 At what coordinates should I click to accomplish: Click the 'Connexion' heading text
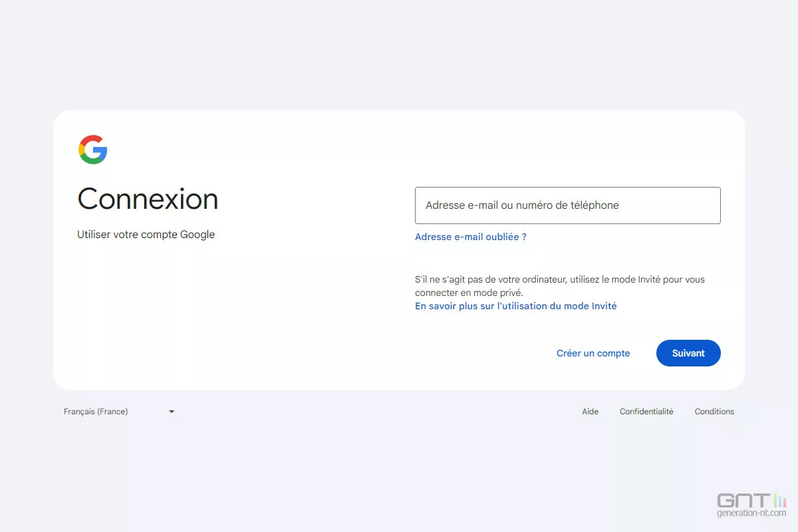click(x=148, y=199)
